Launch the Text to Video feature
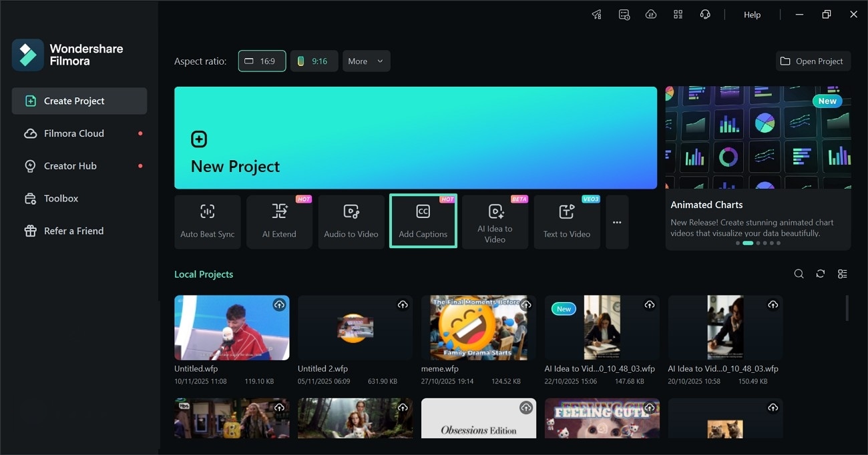The width and height of the screenshot is (868, 455). (x=567, y=221)
